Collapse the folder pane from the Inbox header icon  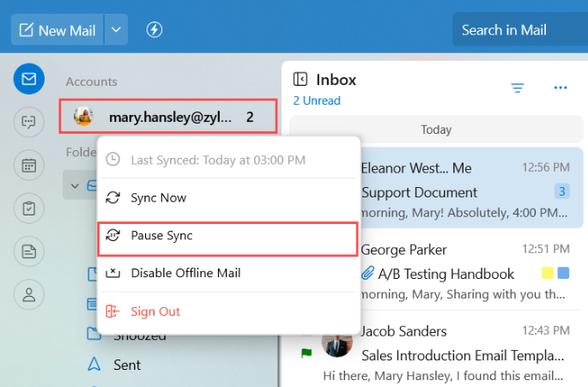click(300, 79)
